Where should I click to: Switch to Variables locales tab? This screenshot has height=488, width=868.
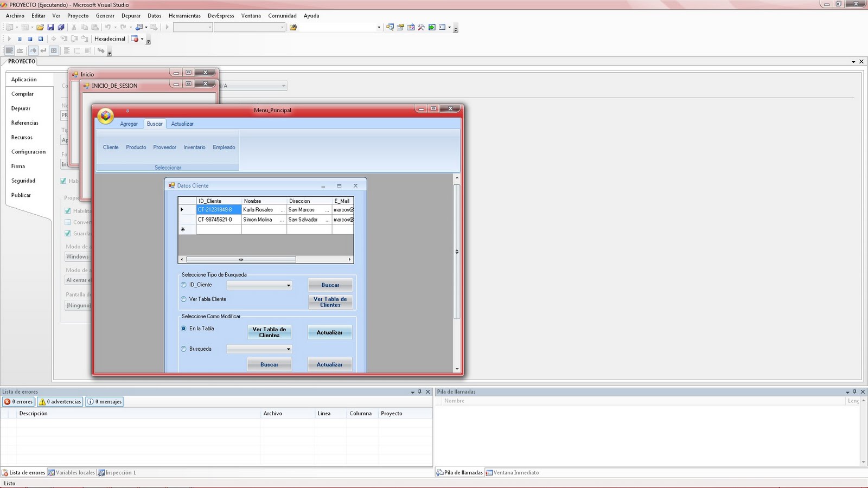(x=72, y=473)
